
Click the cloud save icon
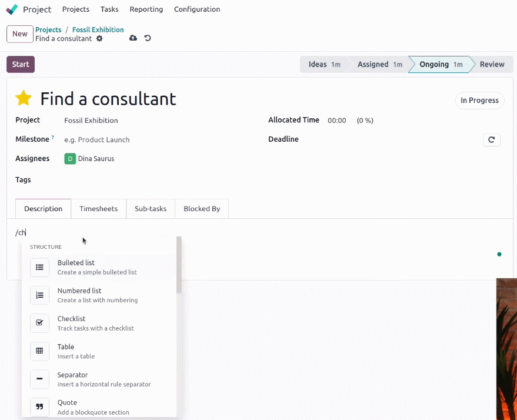(x=133, y=38)
